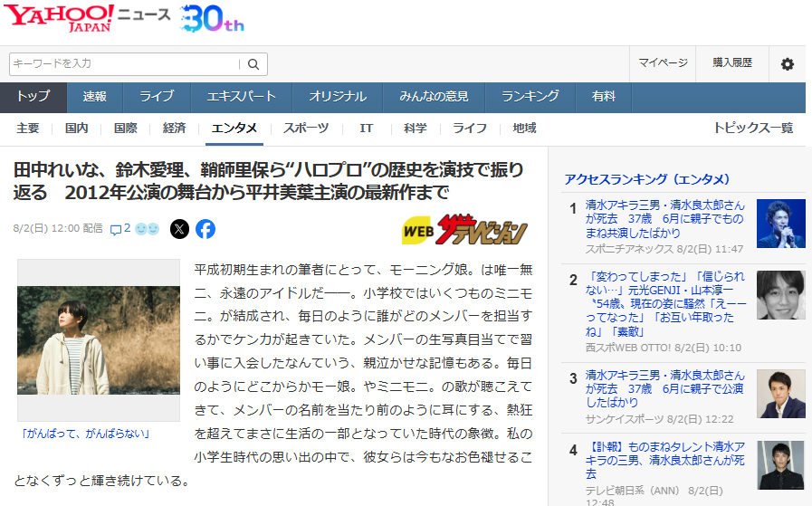Share the article on X
The width and height of the screenshot is (812, 506).
pyautogui.click(x=180, y=229)
